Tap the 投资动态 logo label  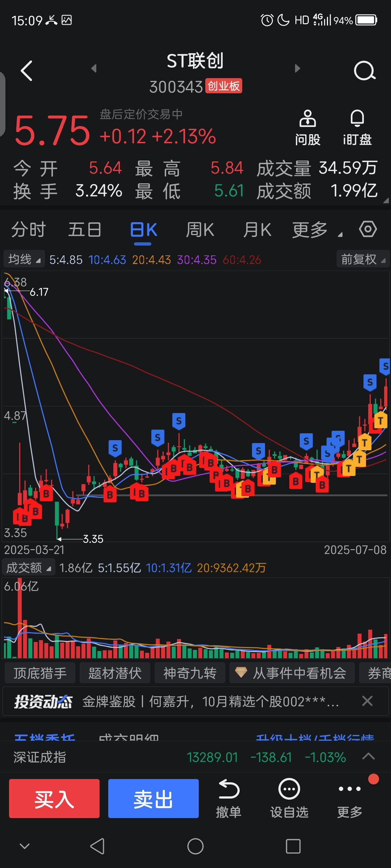click(43, 702)
